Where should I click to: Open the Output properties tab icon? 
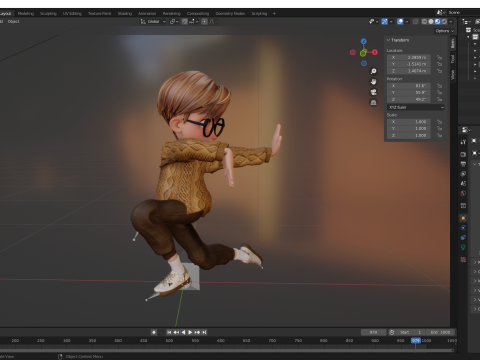(463, 164)
